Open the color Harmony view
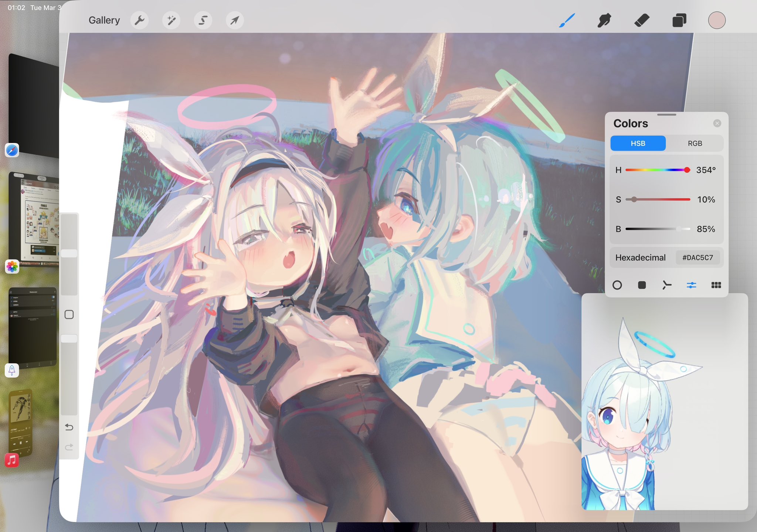The width and height of the screenshot is (757, 532). (x=666, y=285)
